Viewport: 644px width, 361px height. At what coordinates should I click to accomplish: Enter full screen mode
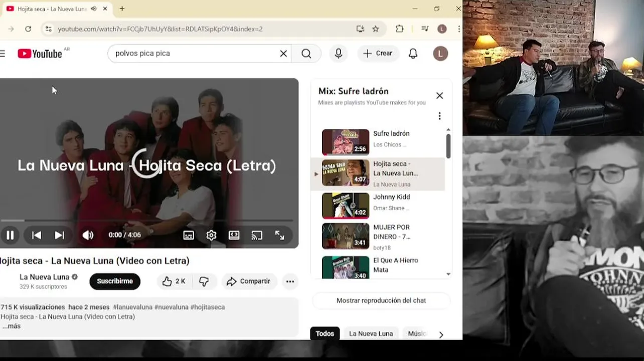click(280, 235)
